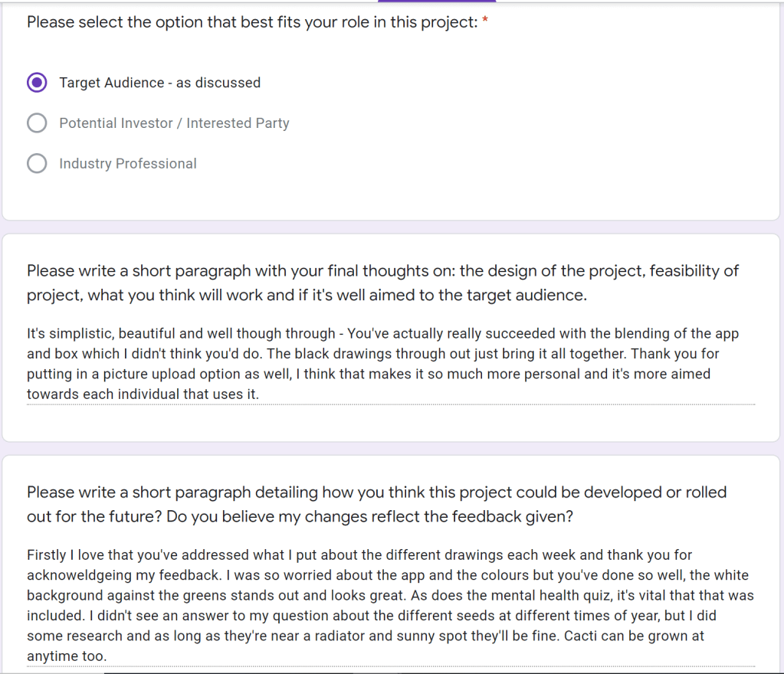
Task: Place cursor after 'anytime too.'
Action: point(107,656)
